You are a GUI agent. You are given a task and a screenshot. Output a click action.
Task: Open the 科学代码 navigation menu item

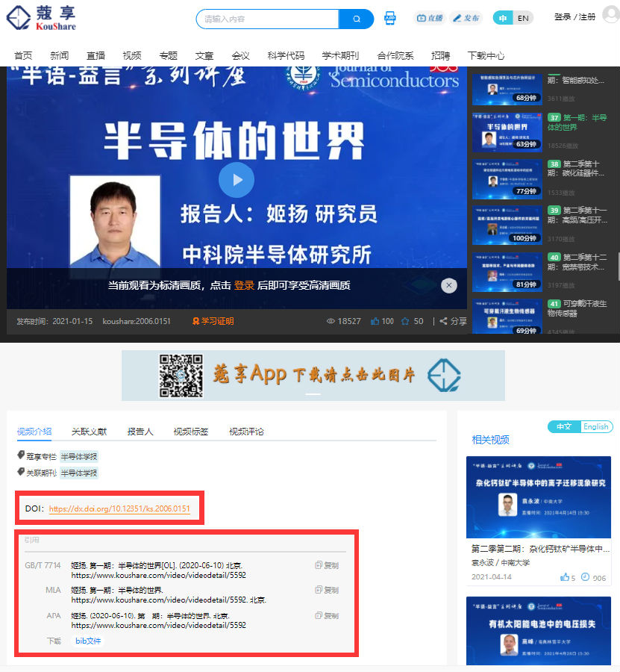click(x=286, y=55)
